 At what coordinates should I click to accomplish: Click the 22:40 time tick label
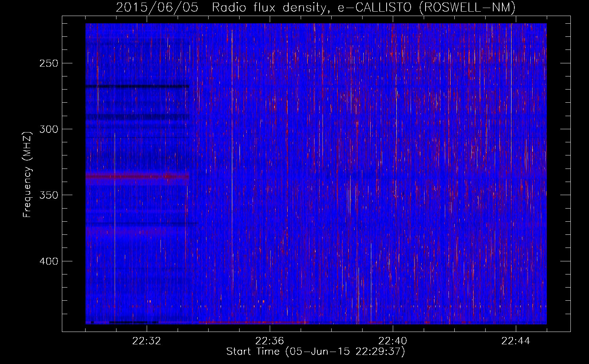click(x=393, y=341)
